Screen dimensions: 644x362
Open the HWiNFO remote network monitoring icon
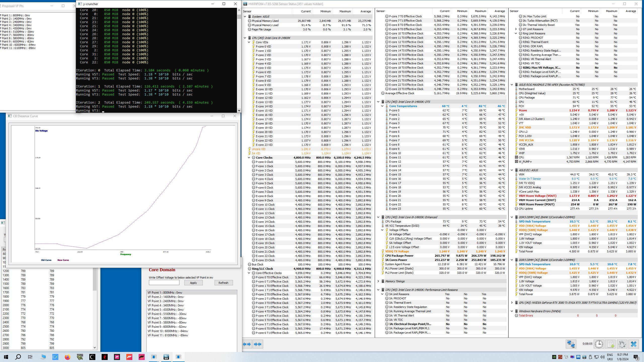coord(571,344)
